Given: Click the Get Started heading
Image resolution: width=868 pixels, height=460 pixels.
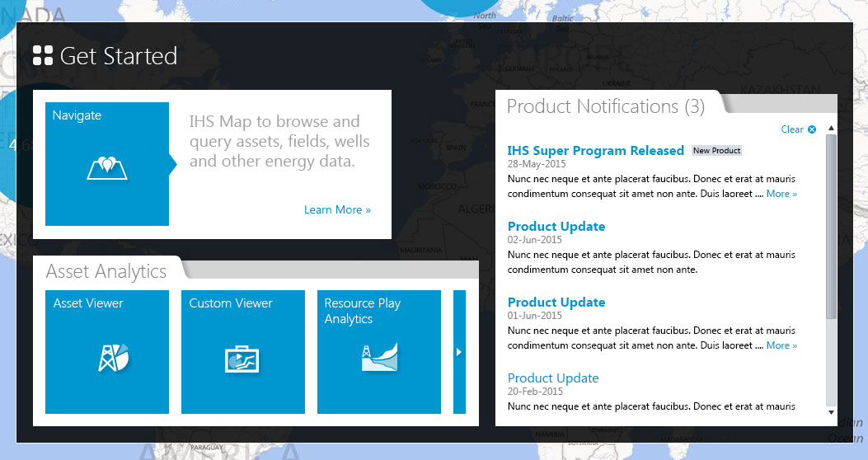Looking at the screenshot, I should pos(119,56).
